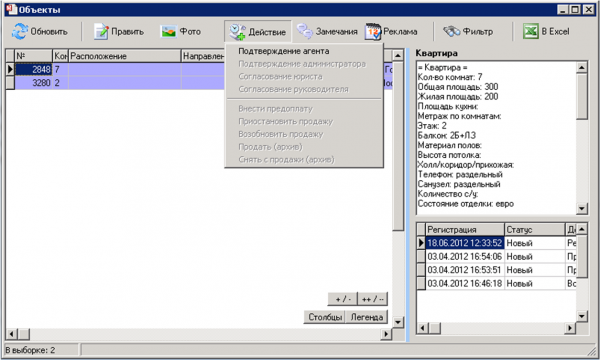Sort by Расположение column header

coord(124,56)
